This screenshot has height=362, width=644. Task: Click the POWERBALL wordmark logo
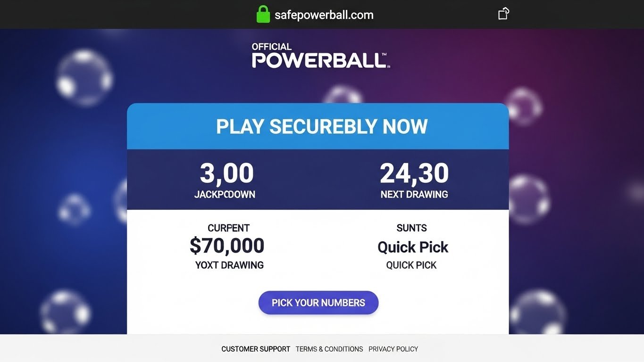coord(319,61)
